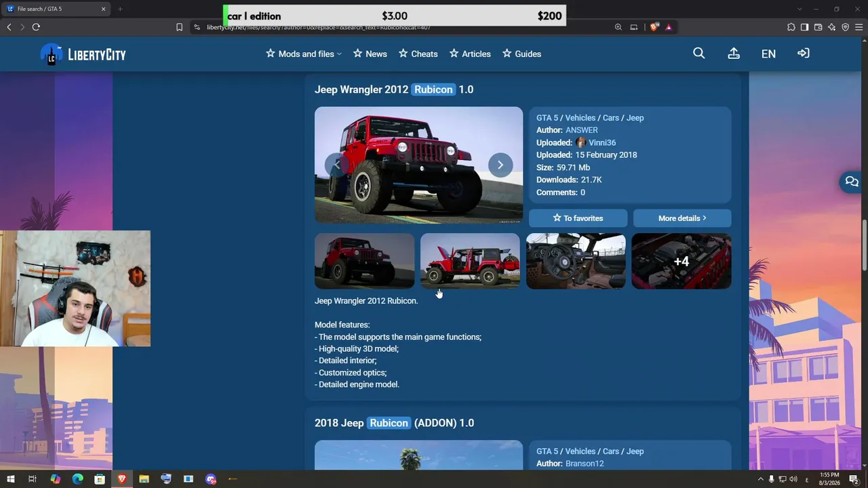The image size is (868, 488).
Task: Open the notification center icon
Action: point(854,479)
